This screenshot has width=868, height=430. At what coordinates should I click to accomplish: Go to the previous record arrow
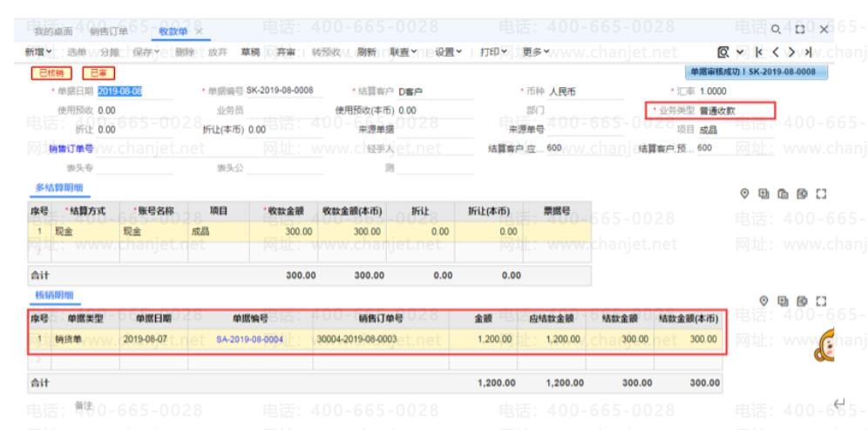pos(775,52)
